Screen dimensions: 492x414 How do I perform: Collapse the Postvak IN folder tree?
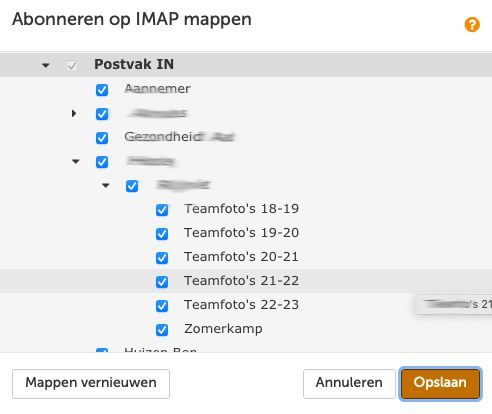(46, 65)
